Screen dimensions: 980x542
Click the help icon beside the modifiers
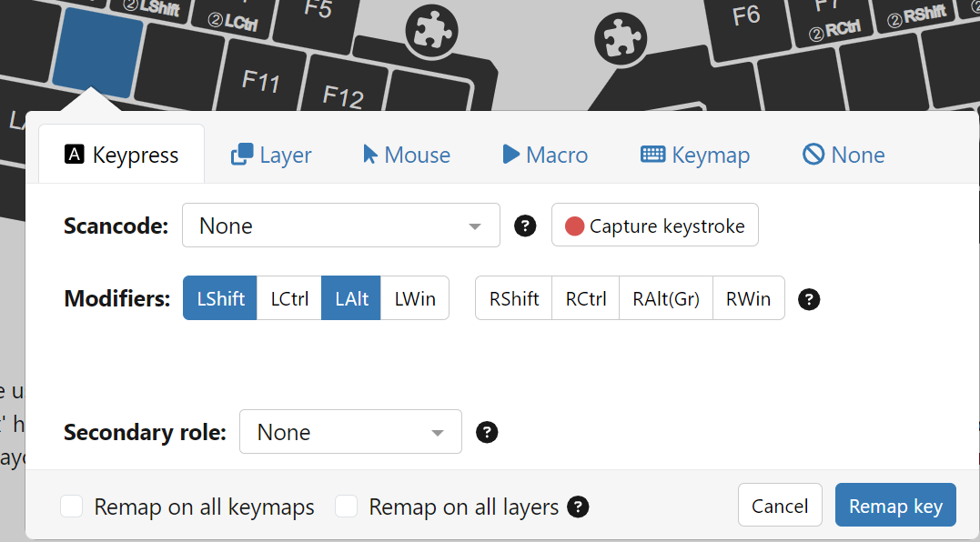click(809, 299)
